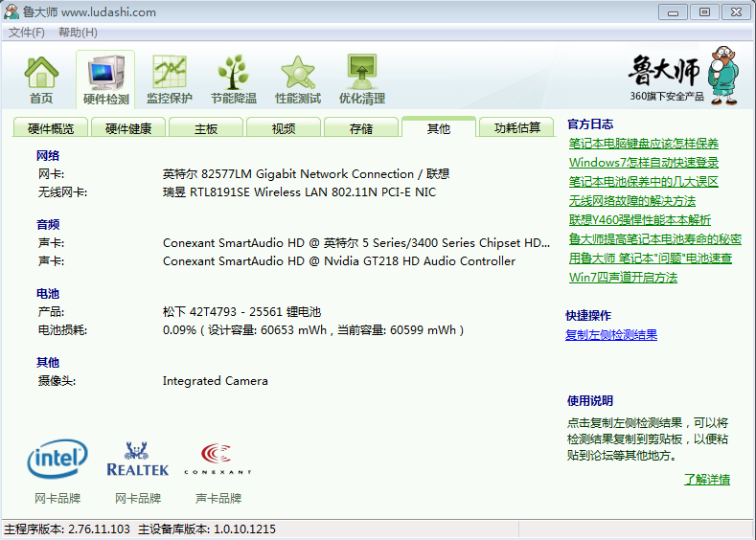Click the 快捷操作 heading
This screenshot has height=540, width=756.
click(x=588, y=316)
